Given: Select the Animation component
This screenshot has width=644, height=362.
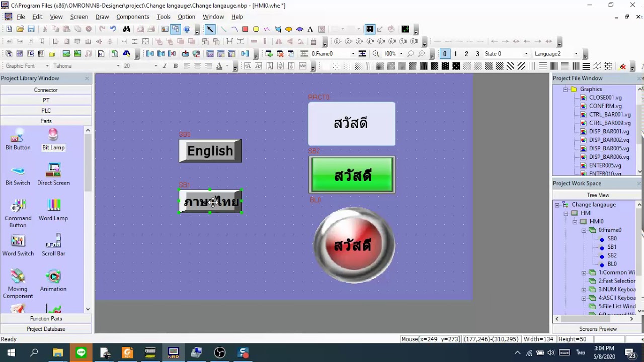Looking at the screenshot, I should (x=53, y=281).
